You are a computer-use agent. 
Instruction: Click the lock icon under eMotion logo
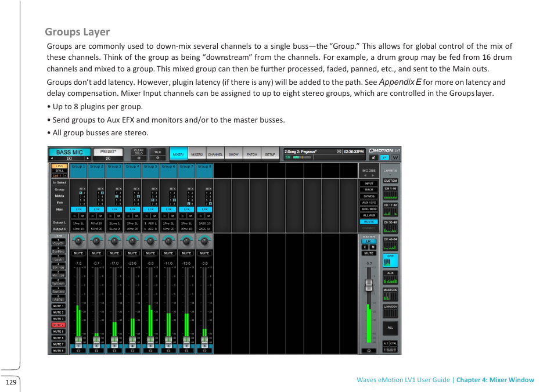click(x=373, y=157)
